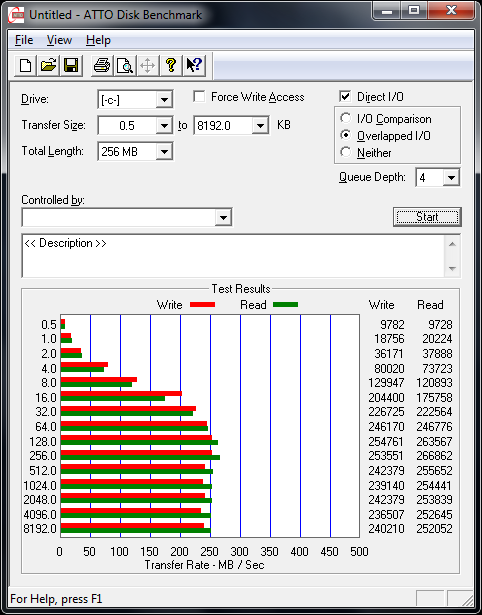Close the ATTO Disk Benchmark window
Viewport: 482px width, 615px height.
click(451, 11)
